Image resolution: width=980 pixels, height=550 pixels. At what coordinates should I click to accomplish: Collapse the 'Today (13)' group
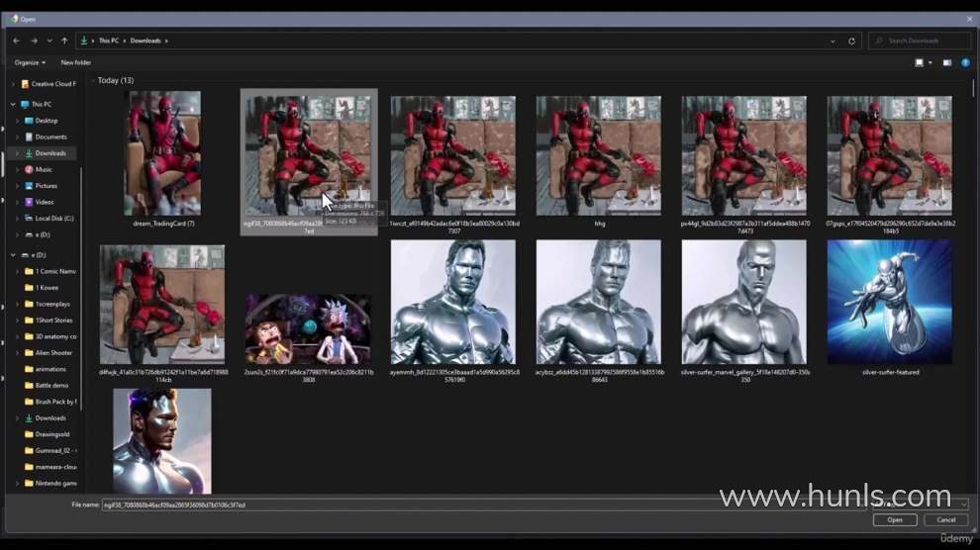[92, 80]
